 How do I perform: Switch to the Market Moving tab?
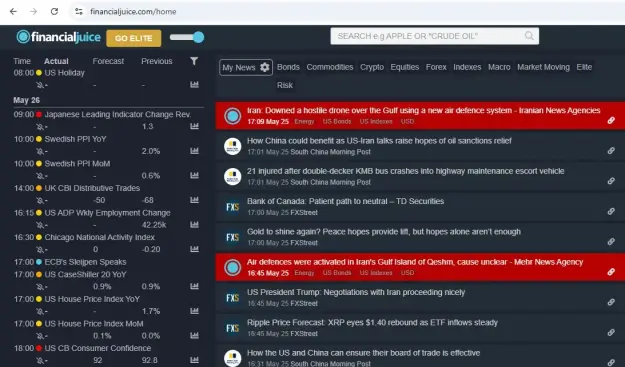click(543, 67)
